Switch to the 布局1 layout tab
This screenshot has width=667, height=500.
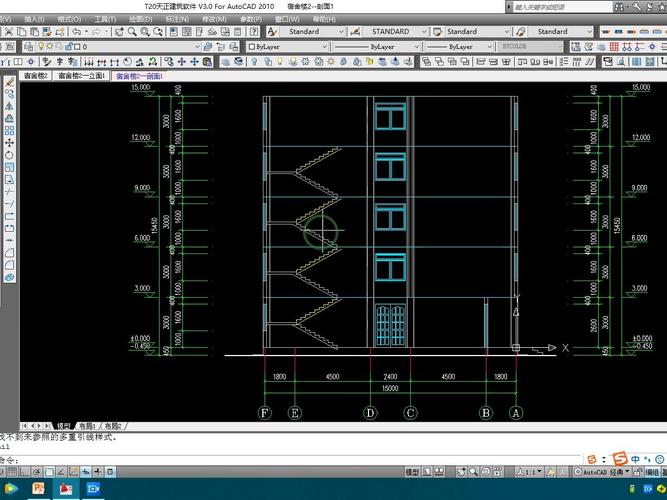point(88,426)
